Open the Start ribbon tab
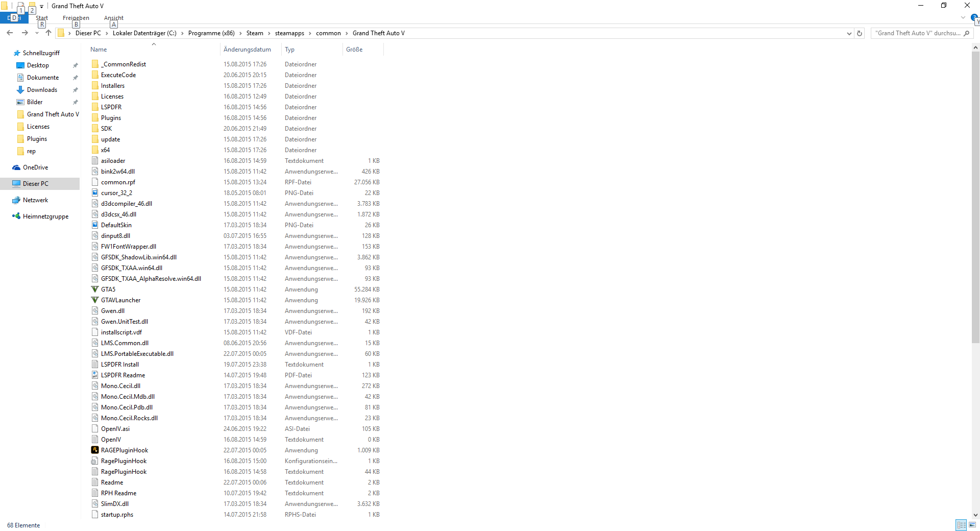The height and width of the screenshot is (531, 980). pos(42,18)
